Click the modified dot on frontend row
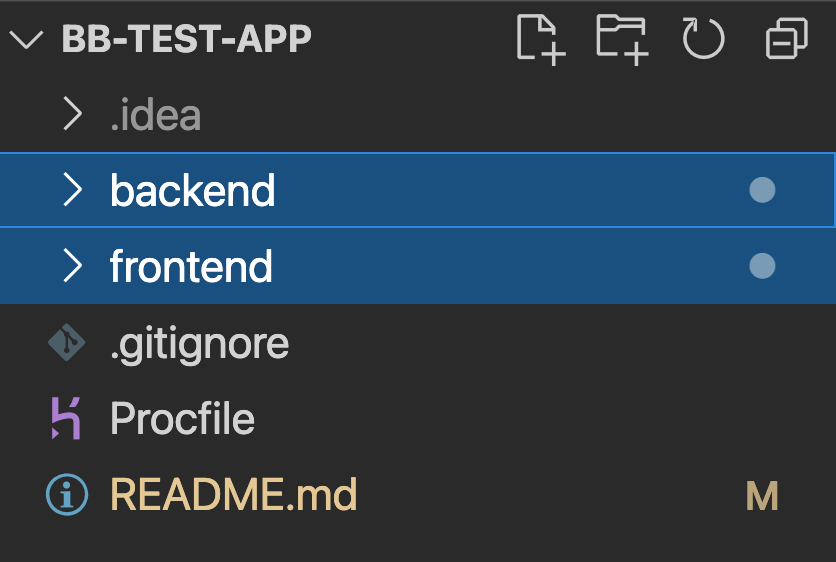This screenshot has height=562, width=836. [762, 266]
